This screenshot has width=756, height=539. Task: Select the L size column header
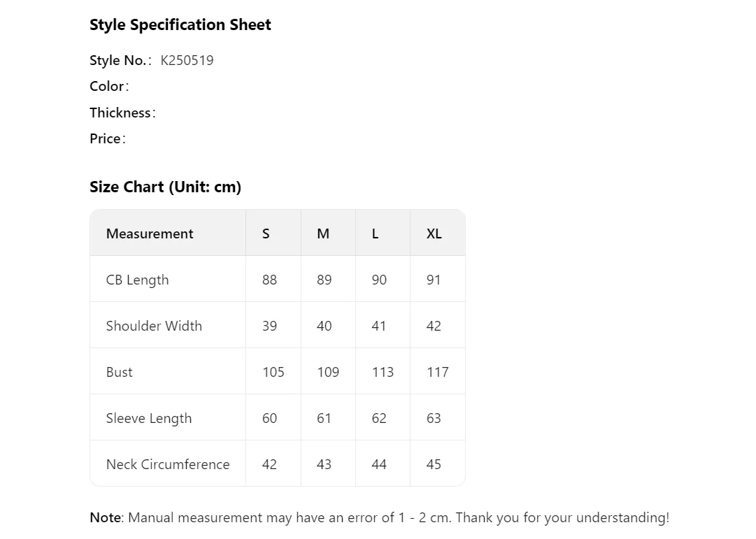pyautogui.click(x=376, y=234)
